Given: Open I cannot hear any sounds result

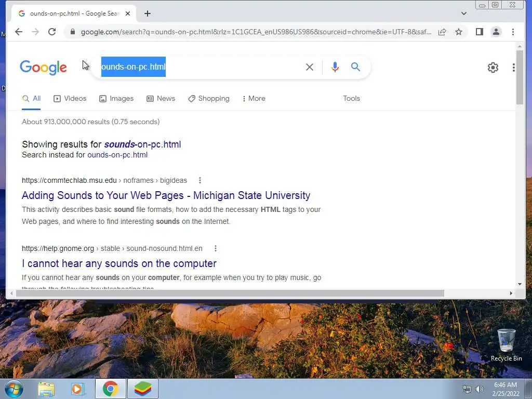Looking at the screenshot, I should click(x=119, y=263).
